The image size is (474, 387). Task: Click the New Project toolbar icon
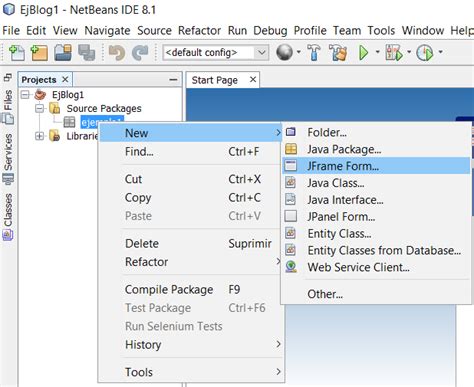(39, 53)
